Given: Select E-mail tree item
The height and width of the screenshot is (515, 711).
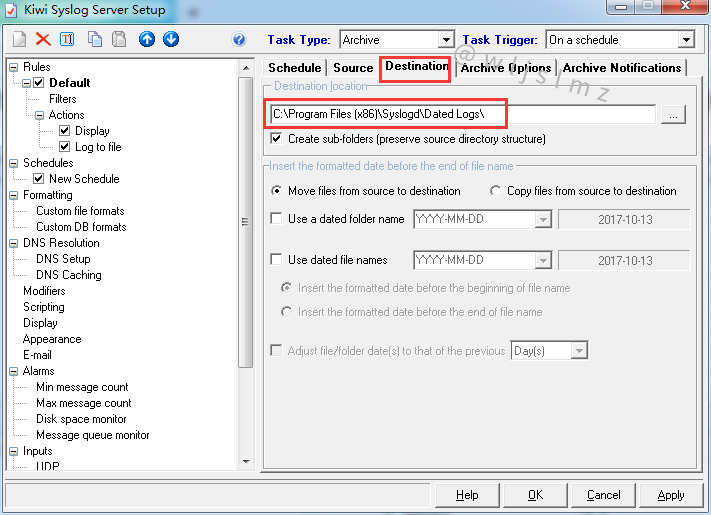Looking at the screenshot, I should 37,355.
